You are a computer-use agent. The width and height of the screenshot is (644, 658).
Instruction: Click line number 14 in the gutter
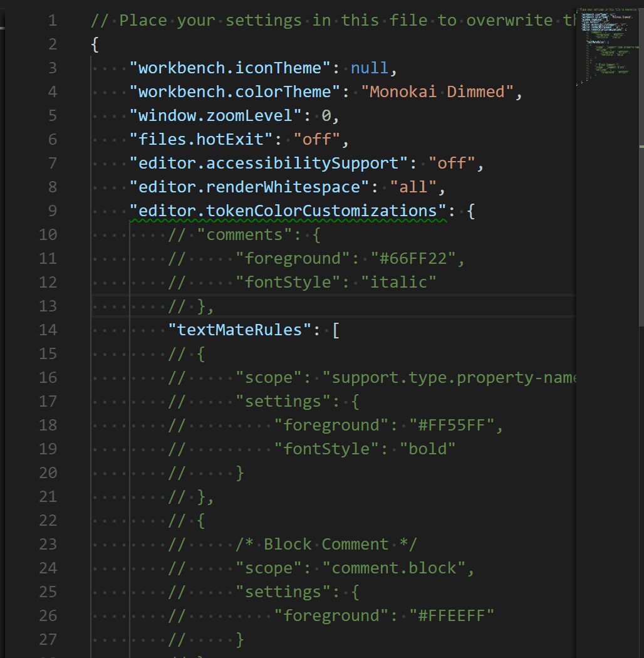click(x=48, y=330)
